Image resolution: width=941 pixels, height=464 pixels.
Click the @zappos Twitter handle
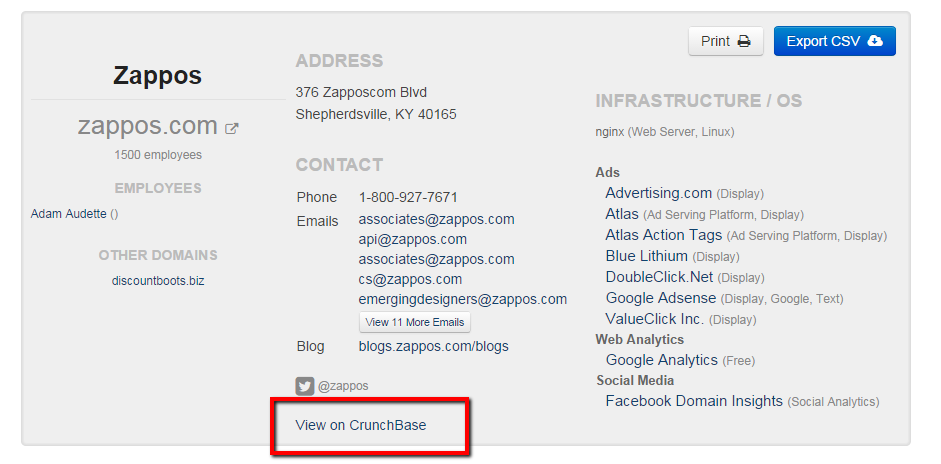coord(343,386)
